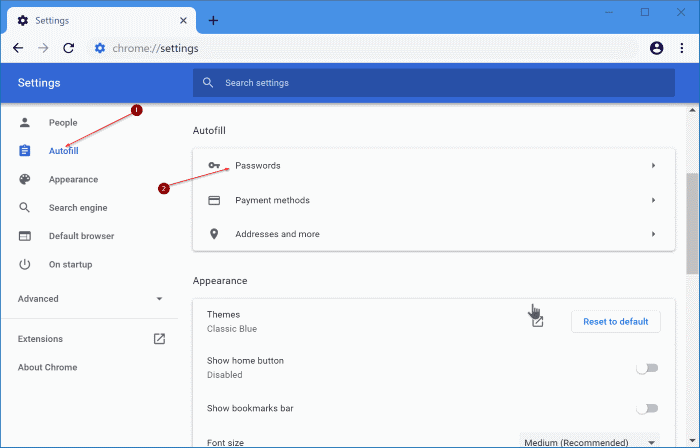700x448 pixels.
Task: Click the key icon beside Passwords
Action: [214, 166]
